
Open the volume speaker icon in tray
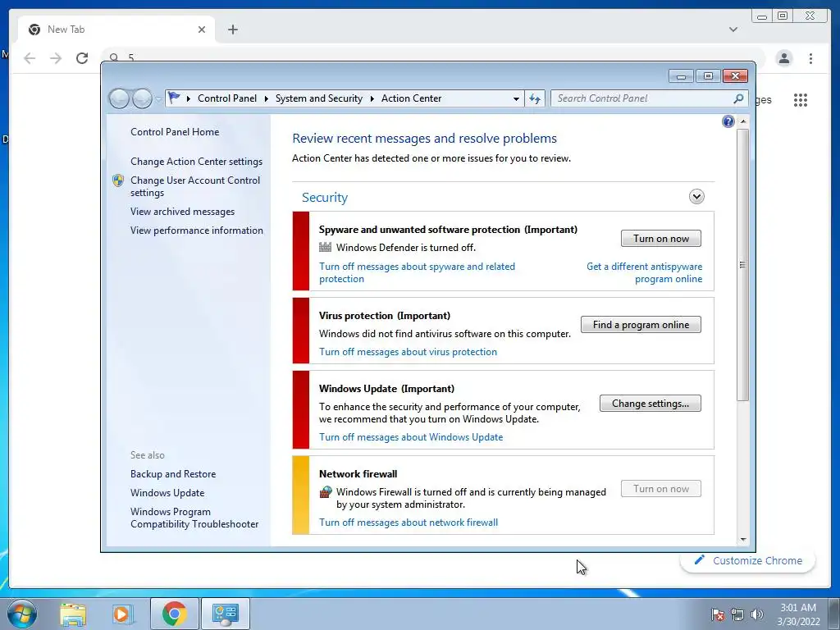(756, 614)
